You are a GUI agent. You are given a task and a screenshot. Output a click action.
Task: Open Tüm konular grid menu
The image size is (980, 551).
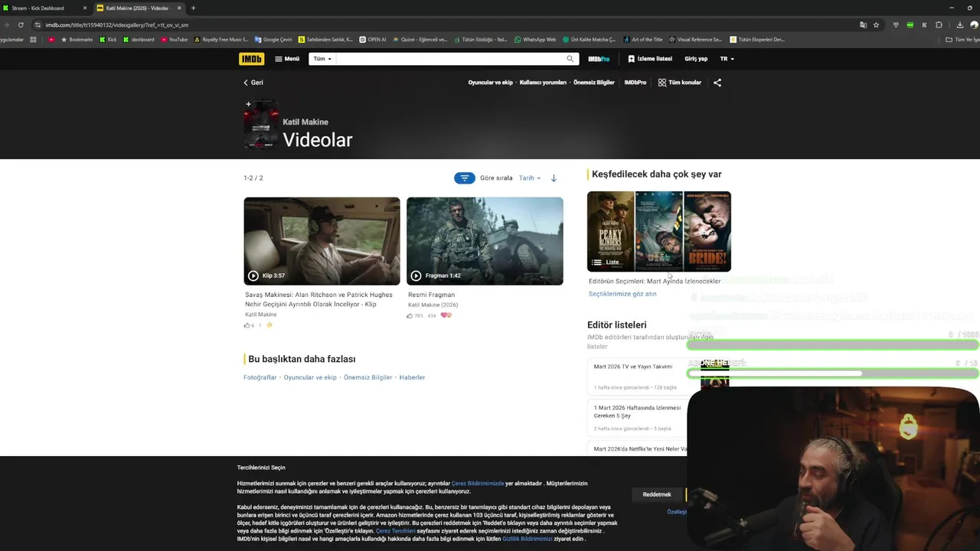pos(680,83)
